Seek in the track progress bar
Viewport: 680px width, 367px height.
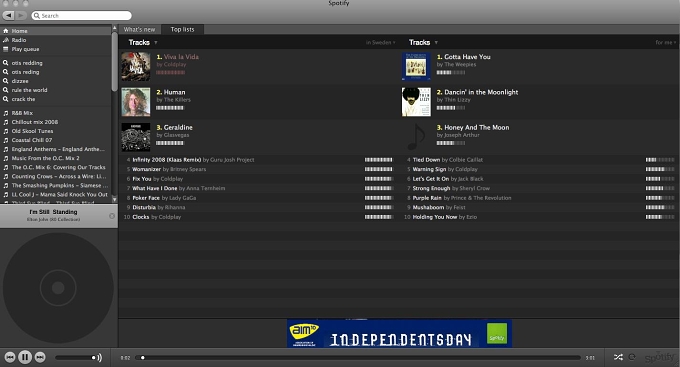pos(358,357)
